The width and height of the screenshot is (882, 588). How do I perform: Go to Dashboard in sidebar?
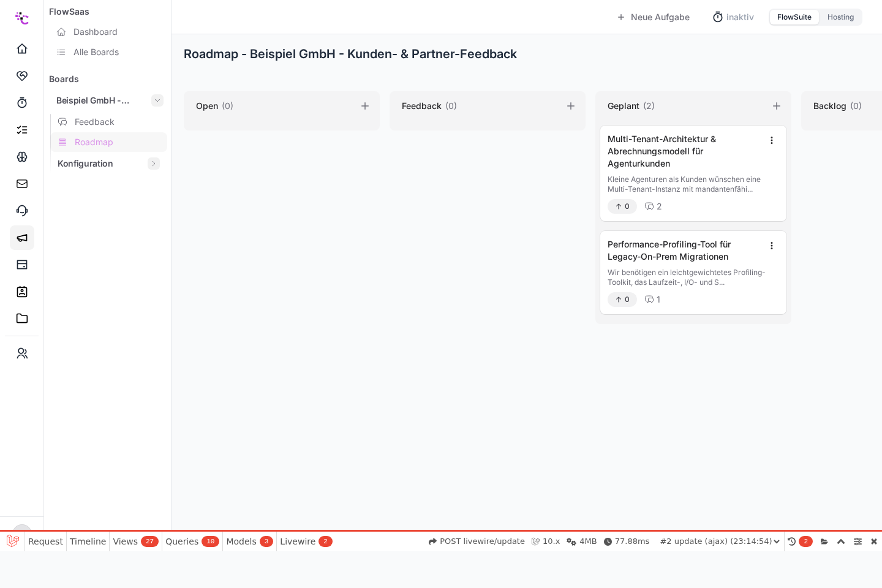[95, 32]
